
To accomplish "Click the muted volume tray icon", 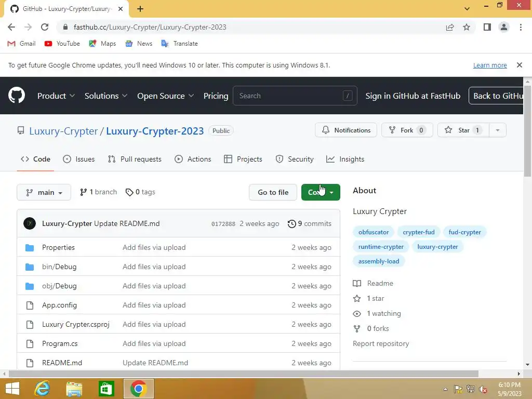I will pos(483,389).
